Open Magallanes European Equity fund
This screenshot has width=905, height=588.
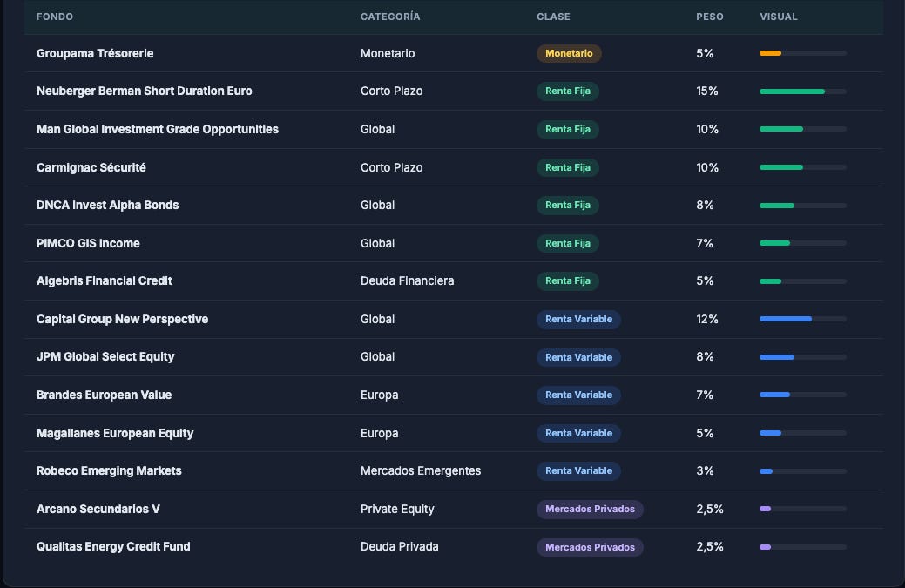pos(115,433)
